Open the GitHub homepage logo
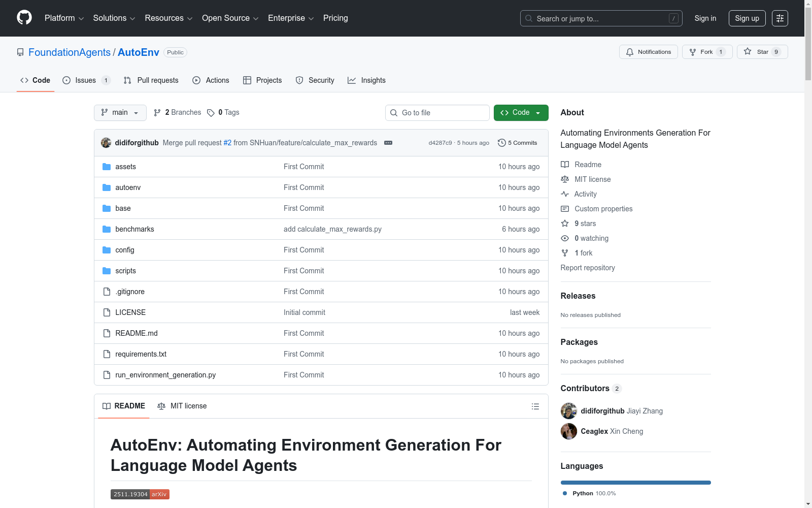 pos(24,18)
